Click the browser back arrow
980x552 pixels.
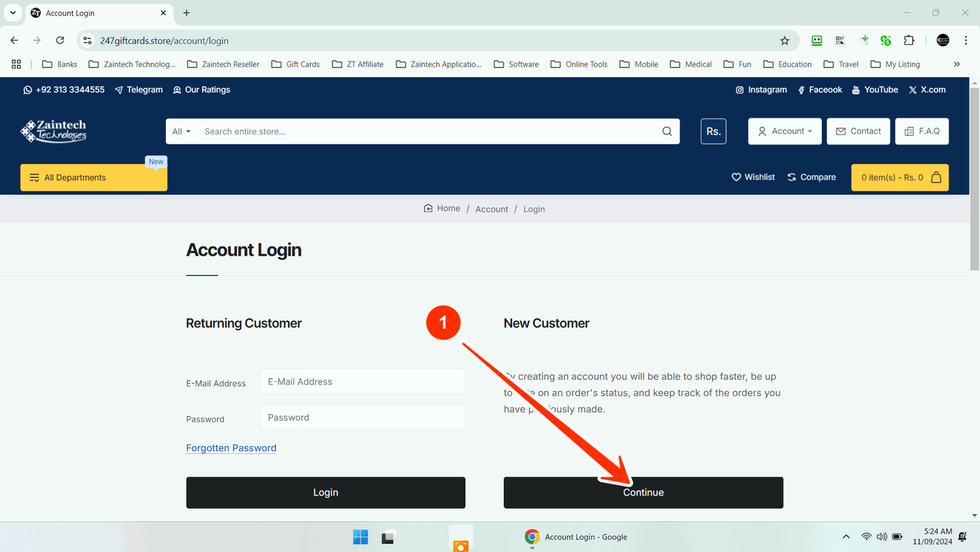pyautogui.click(x=14, y=41)
